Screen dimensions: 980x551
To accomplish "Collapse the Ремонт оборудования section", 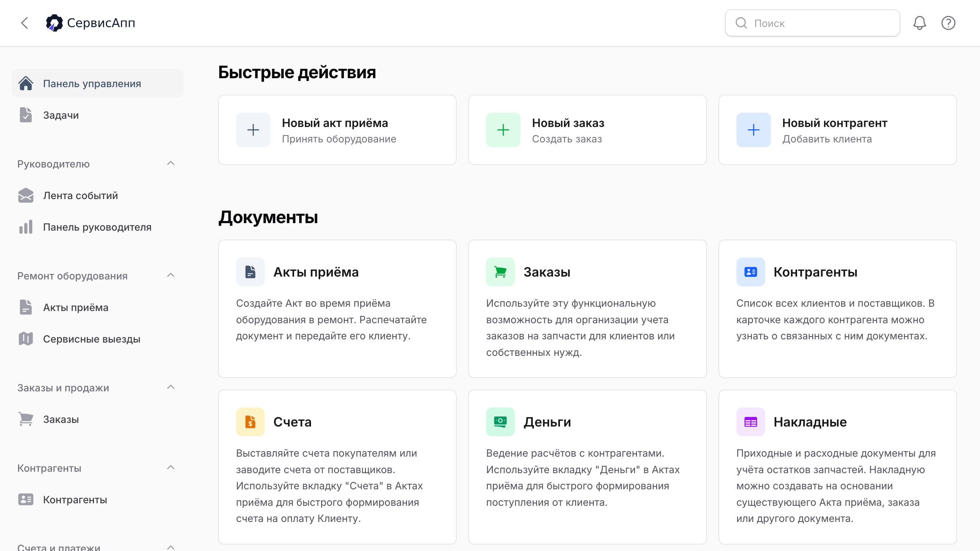I will pyautogui.click(x=171, y=275).
